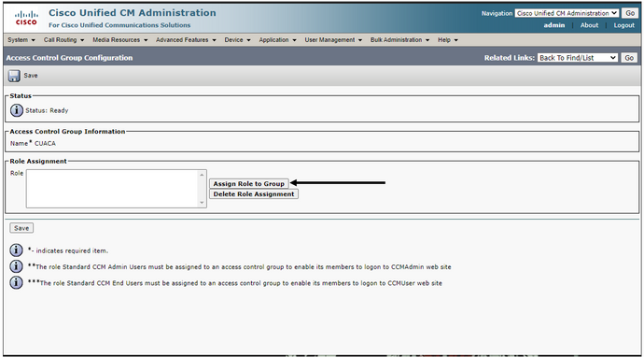Screen dimensions: 644x357
Task: Open the Media Resources menu
Action: click(x=119, y=40)
